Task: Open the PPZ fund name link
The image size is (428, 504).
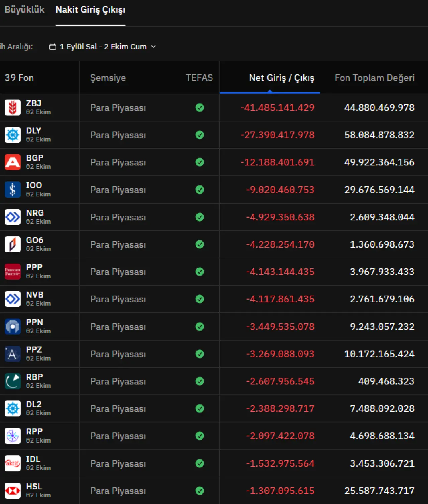Action: 34,350
